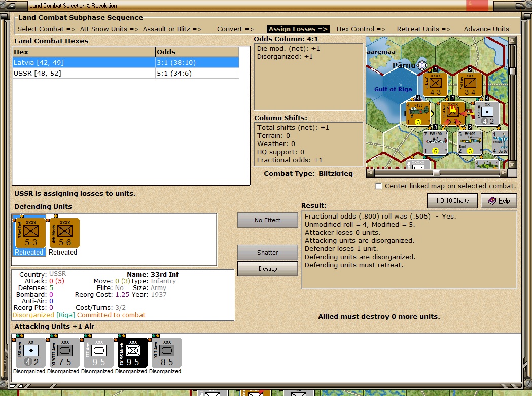
Task: Click the Hex Control subphase step
Action: (361, 29)
